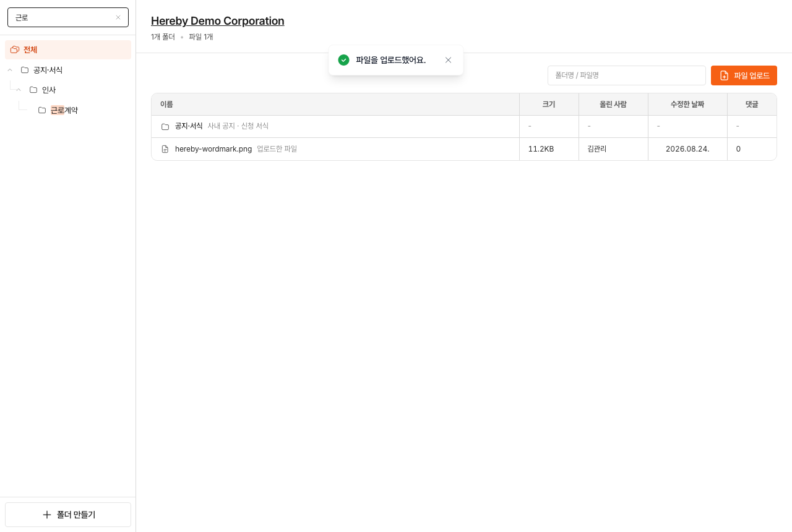Open the Hereby Demo Corporation title link
The height and width of the screenshot is (532, 792).
(218, 21)
